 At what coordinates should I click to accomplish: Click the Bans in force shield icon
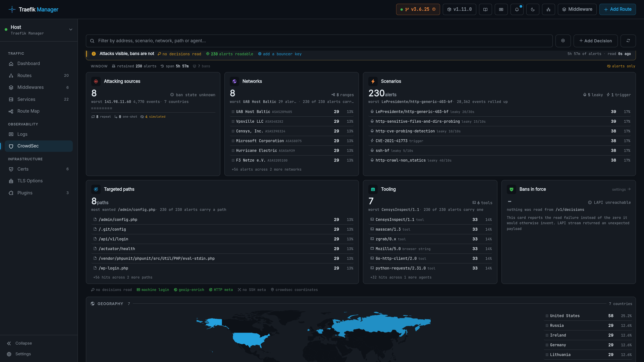tap(512, 189)
